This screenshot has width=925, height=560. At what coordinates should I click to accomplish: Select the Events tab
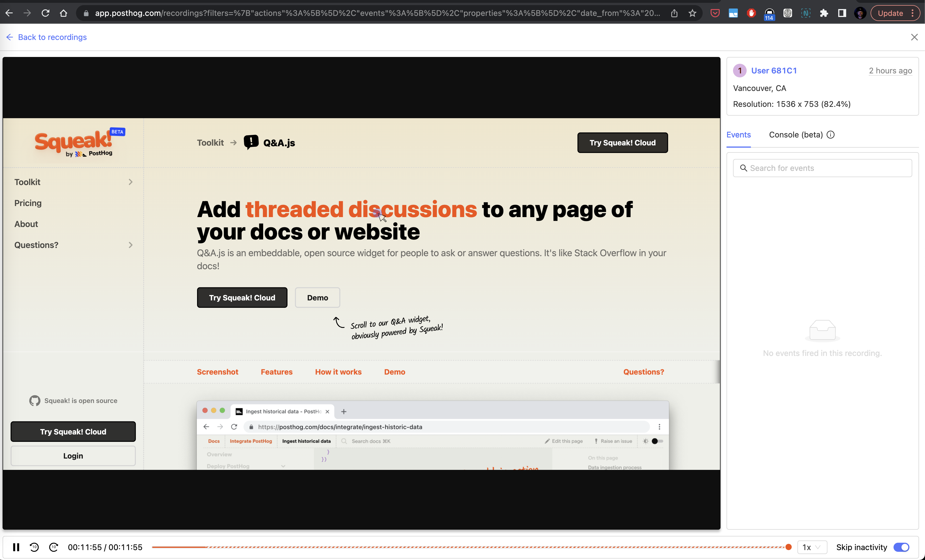pyautogui.click(x=738, y=135)
